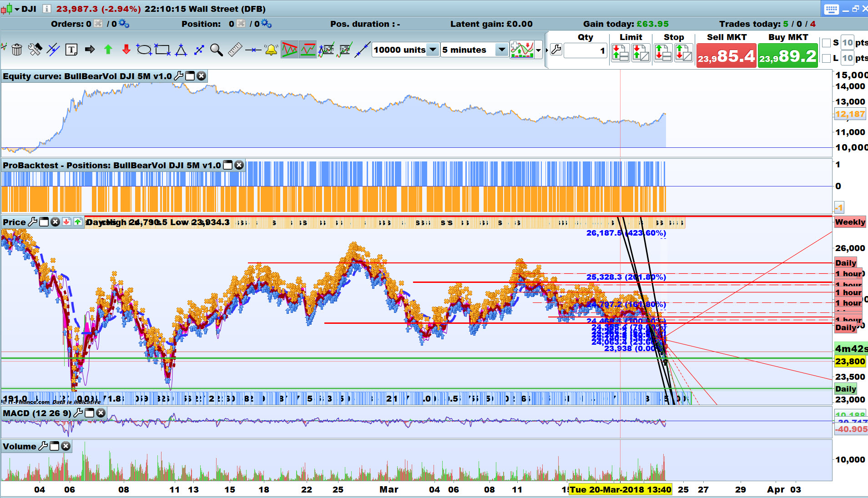Image resolution: width=868 pixels, height=498 pixels.
Task: Click the Orders cancel X icon
Action: (98, 24)
